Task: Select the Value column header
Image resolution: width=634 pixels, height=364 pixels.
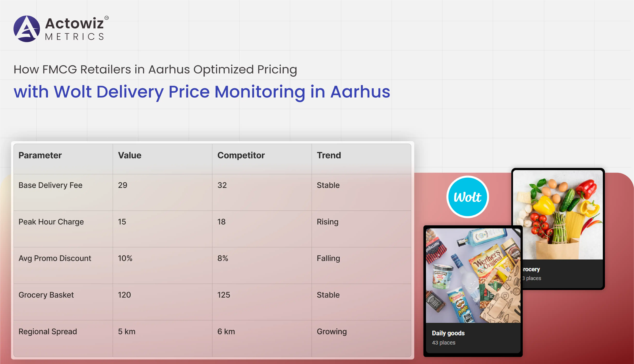Action: 130,155
